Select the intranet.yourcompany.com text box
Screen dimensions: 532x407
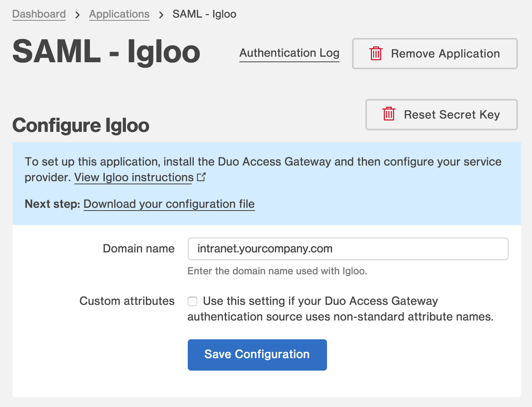(x=347, y=249)
